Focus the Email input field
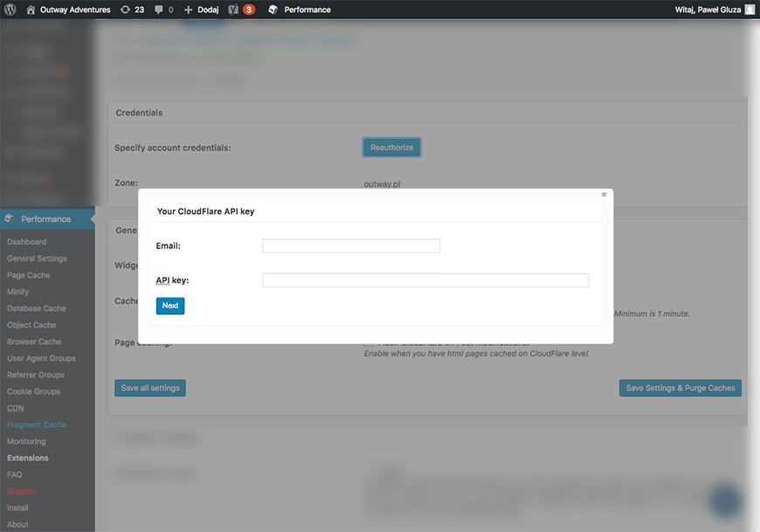This screenshot has height=532, width=760. [x=351, y=246]
